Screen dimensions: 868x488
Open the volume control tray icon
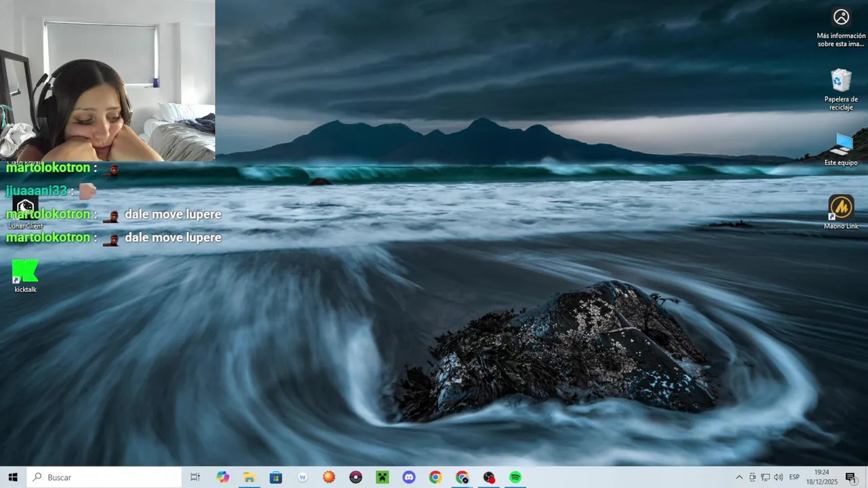(x=778, y=477)
